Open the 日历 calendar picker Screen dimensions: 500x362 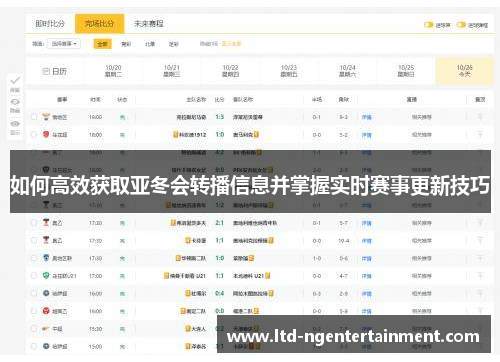[55, 71]
